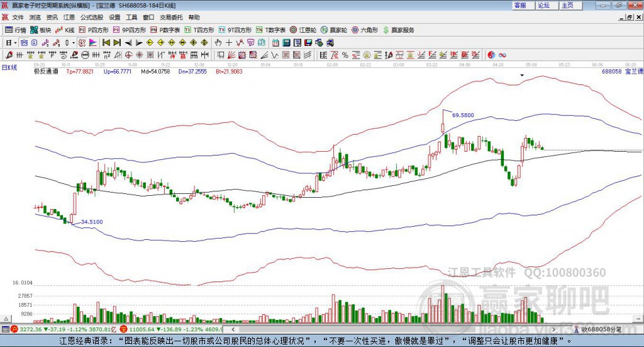Image resolution: width=644 pixels, height=347 pixels.
Task: Click the Md=54.0758 value
Action: pos(155,71)
